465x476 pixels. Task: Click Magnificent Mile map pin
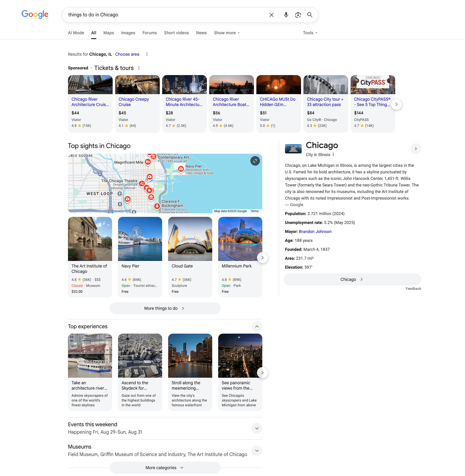[148, 162]
